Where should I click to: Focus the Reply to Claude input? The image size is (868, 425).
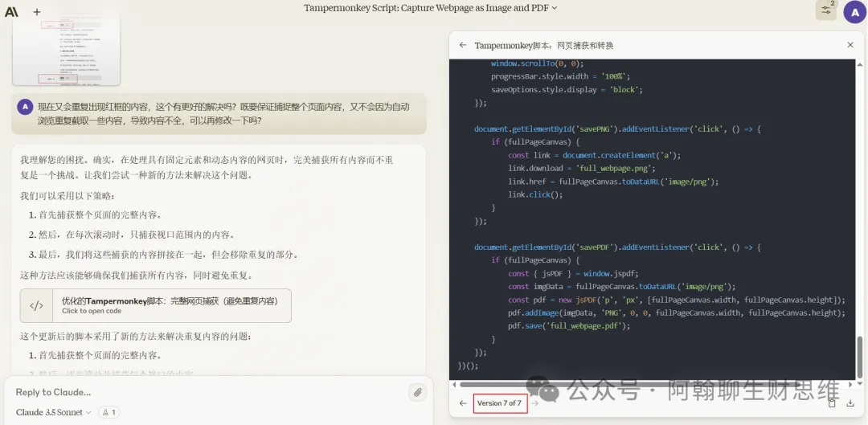pos(211,392)
